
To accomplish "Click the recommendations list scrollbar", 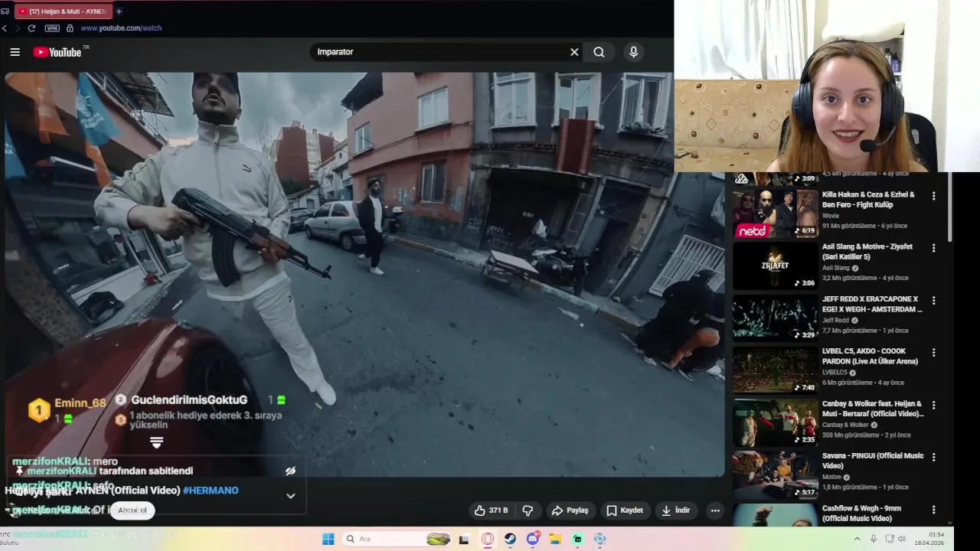I will pyautogui.click(x=950, y=207).
